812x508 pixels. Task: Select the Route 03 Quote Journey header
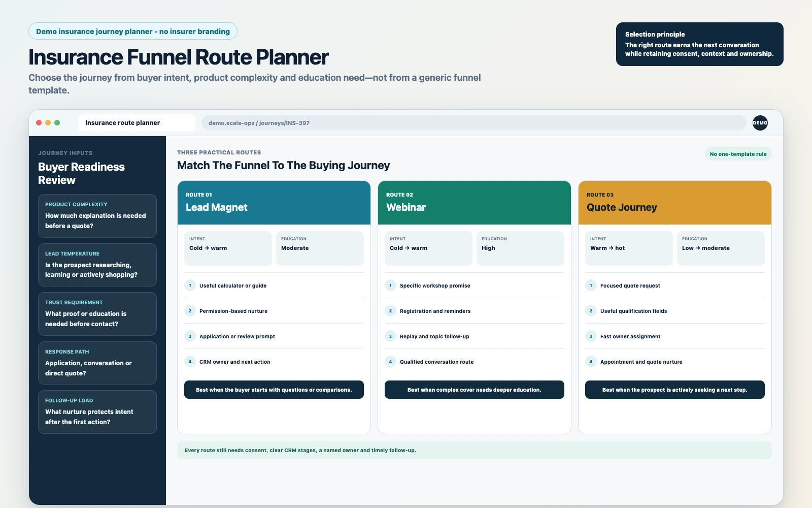[675, 203]
